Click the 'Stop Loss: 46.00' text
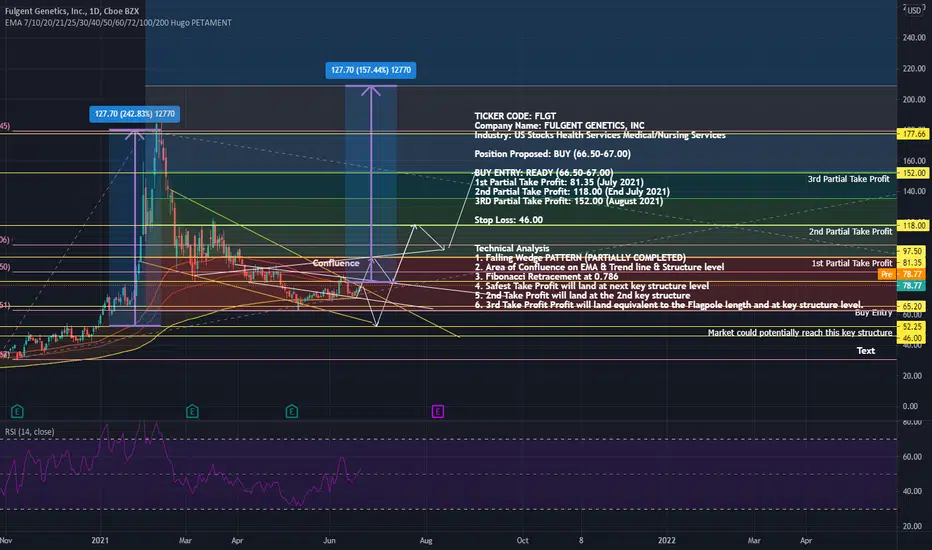Viewport: 932px width, 550px height. tap(508, 220)
